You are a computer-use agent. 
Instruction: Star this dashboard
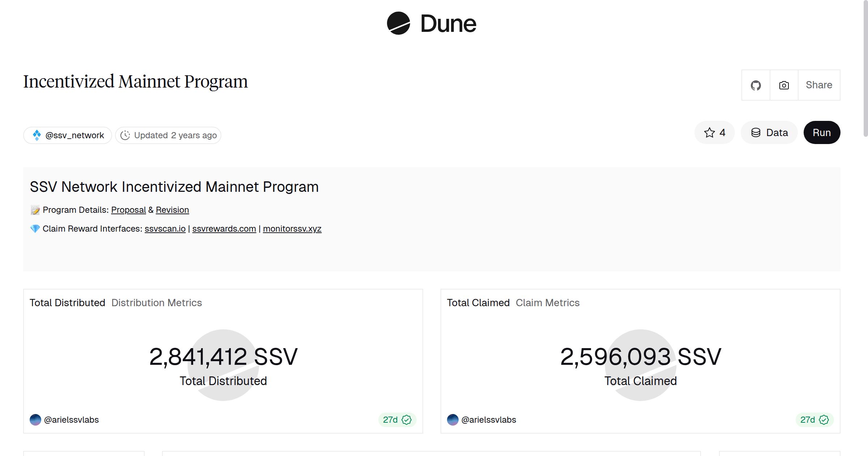[715, 132]
